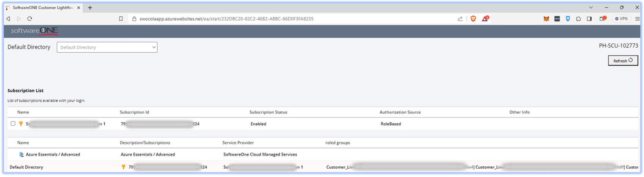Image resolution: width=644 pixels, height=177 pixels.
Task: Open the Brave Wallet icon
Action: point(602,19)
